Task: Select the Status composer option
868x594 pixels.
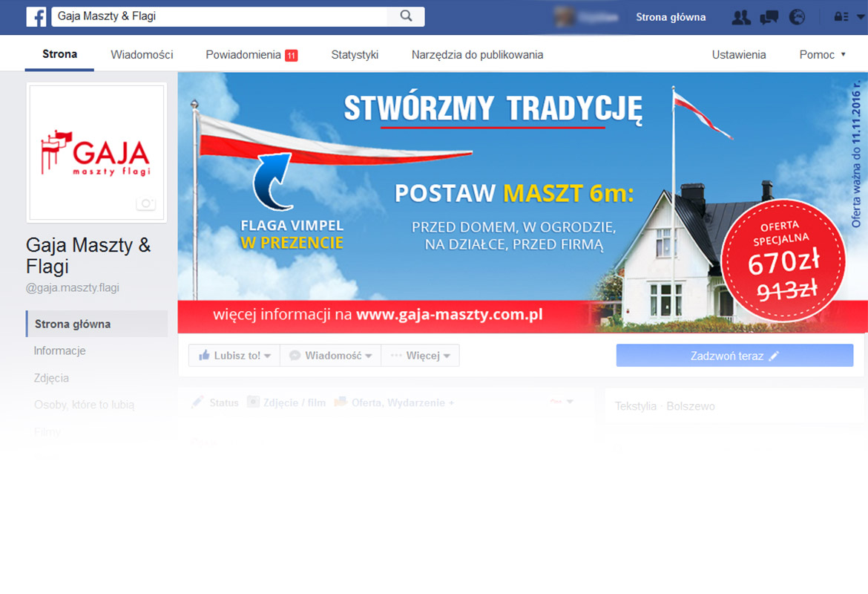Action: (x=215, y=402)
